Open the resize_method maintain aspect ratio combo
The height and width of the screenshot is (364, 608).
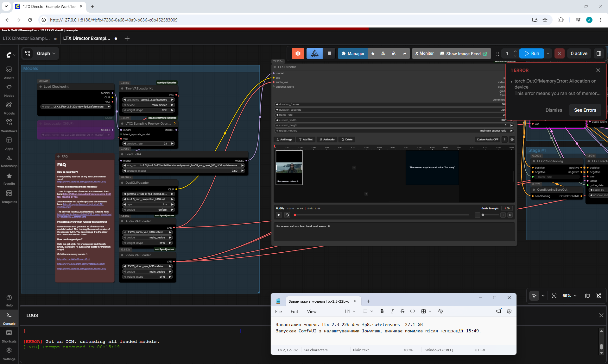point(394,131)
